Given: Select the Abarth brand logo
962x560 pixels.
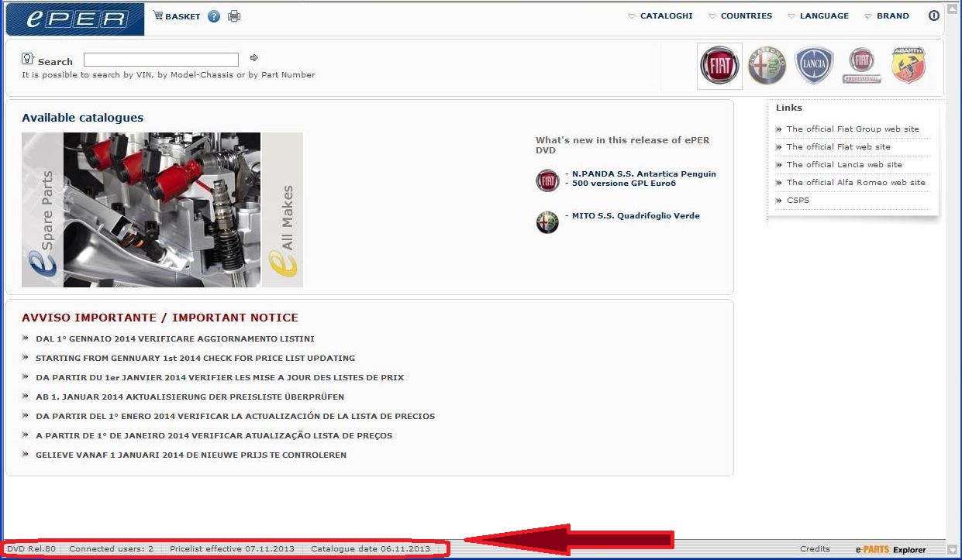Looking at the screenshot, I should click(909, 66).
